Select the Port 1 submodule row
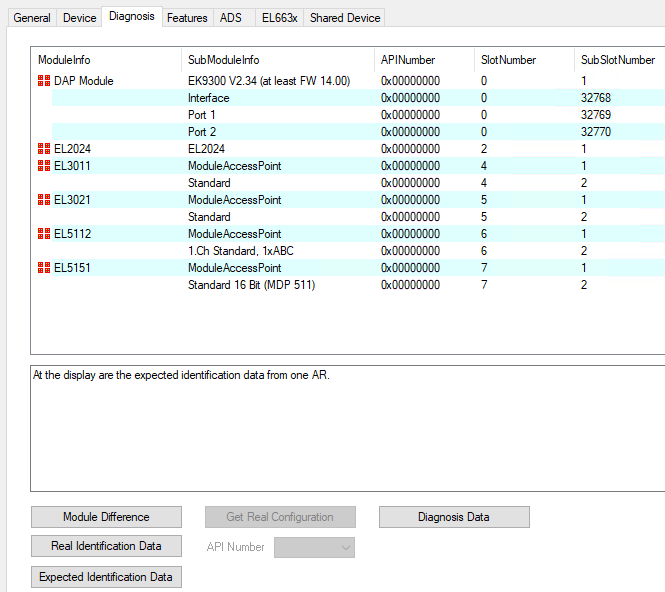 (202, 115)
